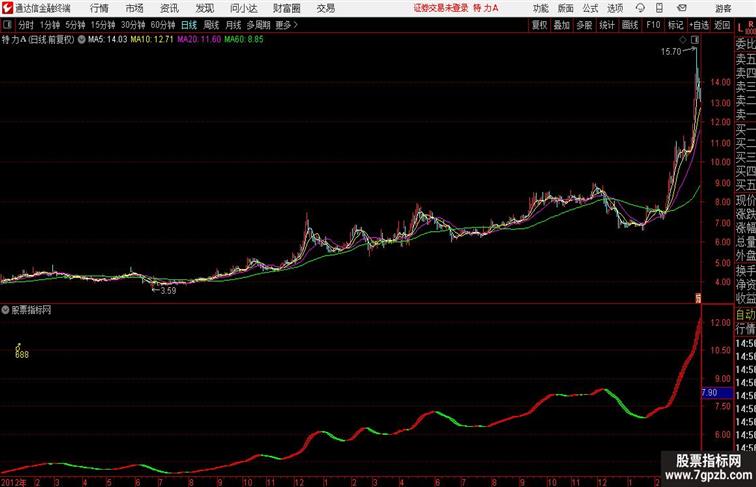Click the diamond icon at chart top right
756x487 pixels.
(x=683, y=40)
